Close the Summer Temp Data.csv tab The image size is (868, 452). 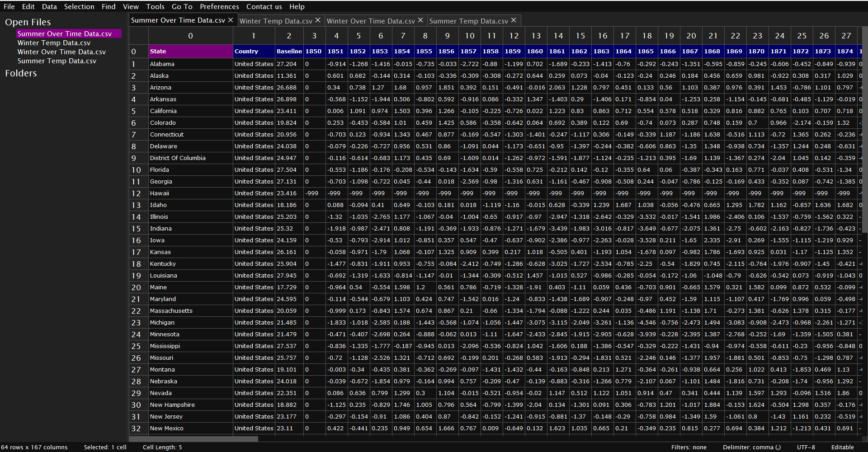[514, 20]
